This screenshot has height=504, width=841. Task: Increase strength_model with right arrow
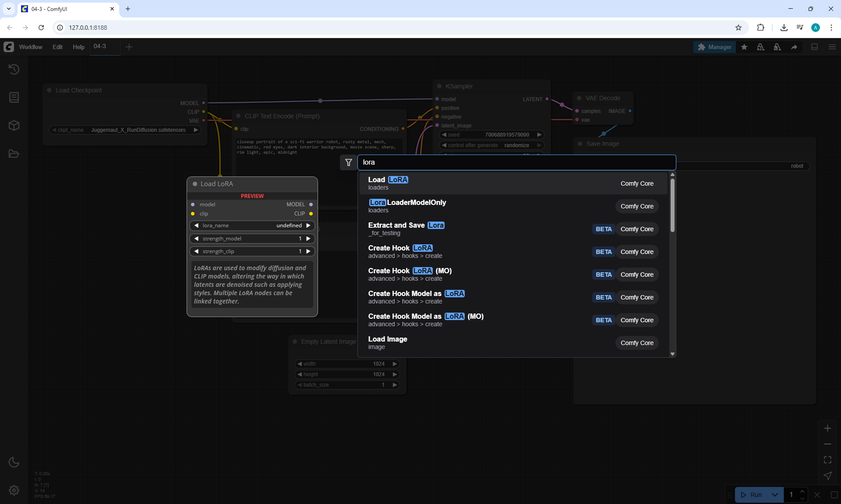click(x=308, y=239)
